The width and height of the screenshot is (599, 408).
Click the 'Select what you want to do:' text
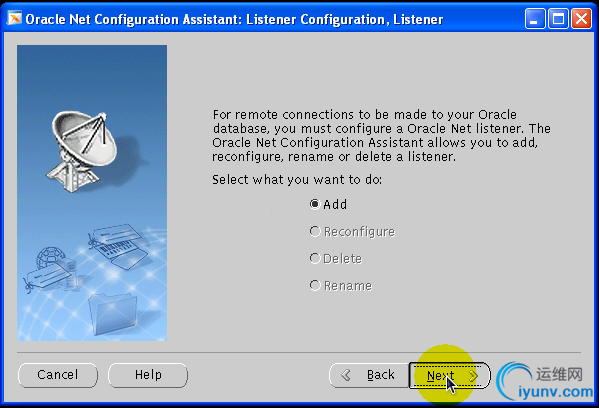[297, 180]
